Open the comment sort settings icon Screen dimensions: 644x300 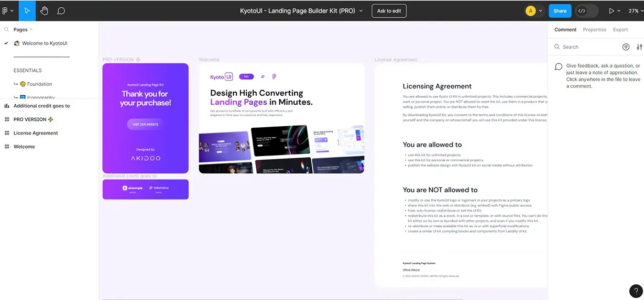coord(639,47)
